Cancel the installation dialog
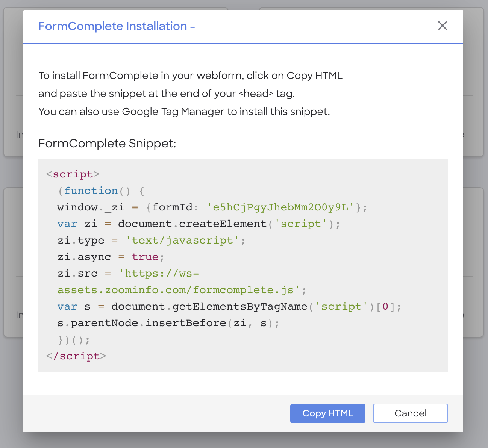This screenshot has width=488, height=448. (410, 413)
